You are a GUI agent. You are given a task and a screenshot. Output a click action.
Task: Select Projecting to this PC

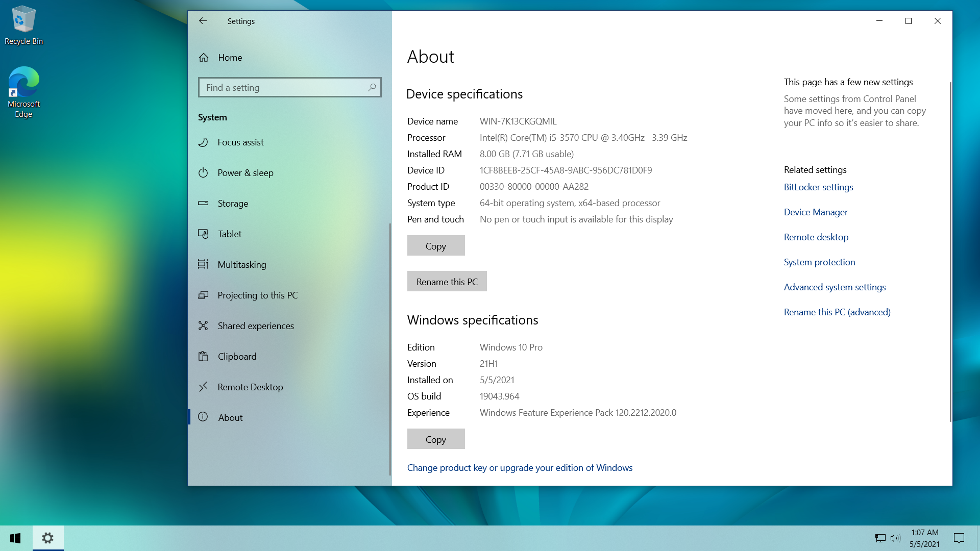point(257,295)
